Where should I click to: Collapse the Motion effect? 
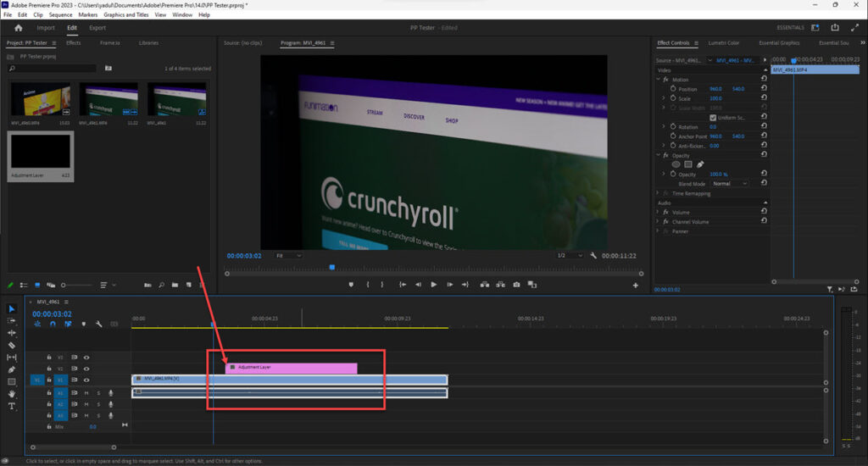(658, 80)
